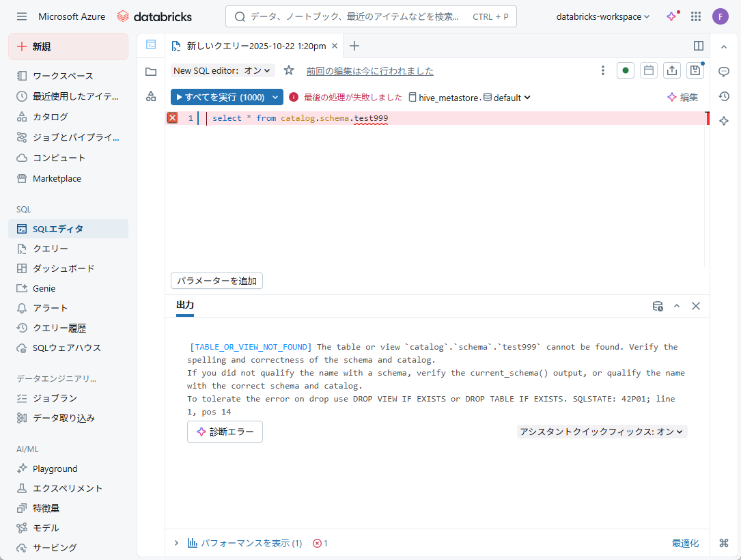Toggle the Assistant quick fix setting
The width and height of the screenshot is (741, 560).
[602, 432]
